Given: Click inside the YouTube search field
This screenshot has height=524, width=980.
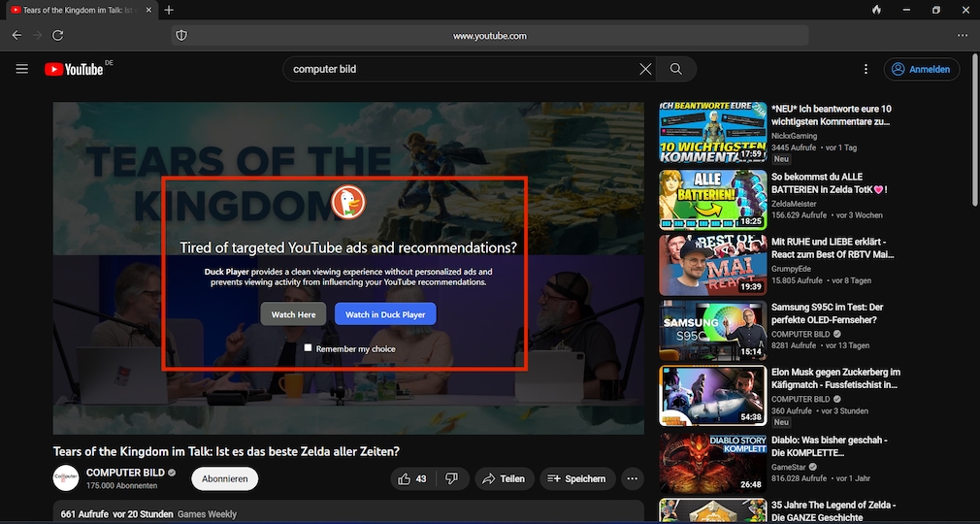Looking at the screenshot, I should (461, 69).
